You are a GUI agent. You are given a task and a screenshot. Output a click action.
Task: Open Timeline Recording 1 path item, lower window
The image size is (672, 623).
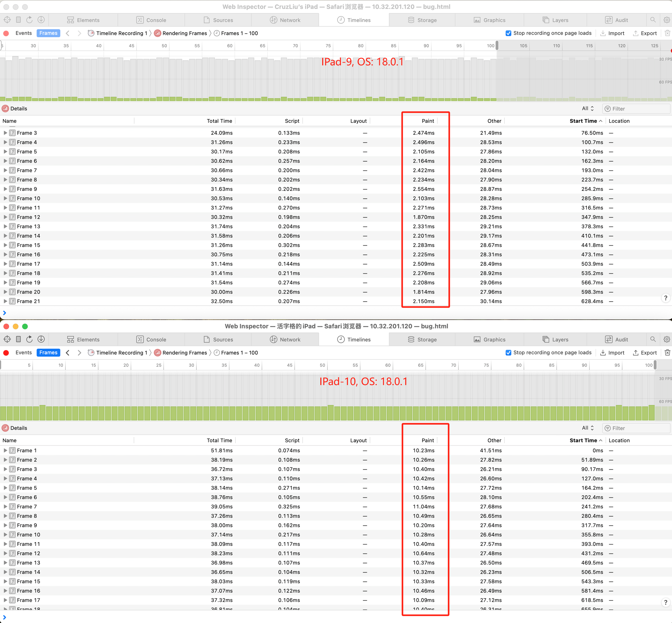tap(118, 353)
